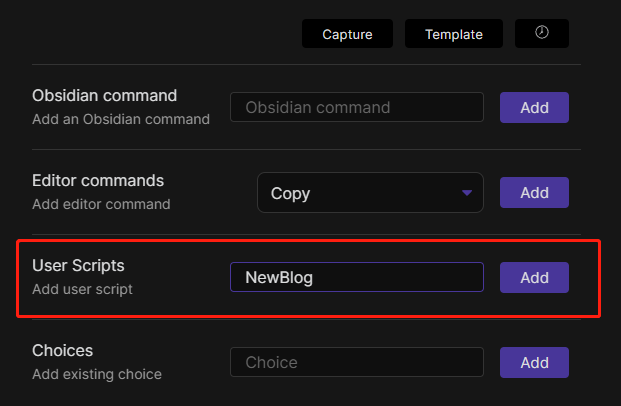Click the 'Add existing choice' description
Image resolution: width=621 pixels, height=406 pixels.
pos(97,374)
